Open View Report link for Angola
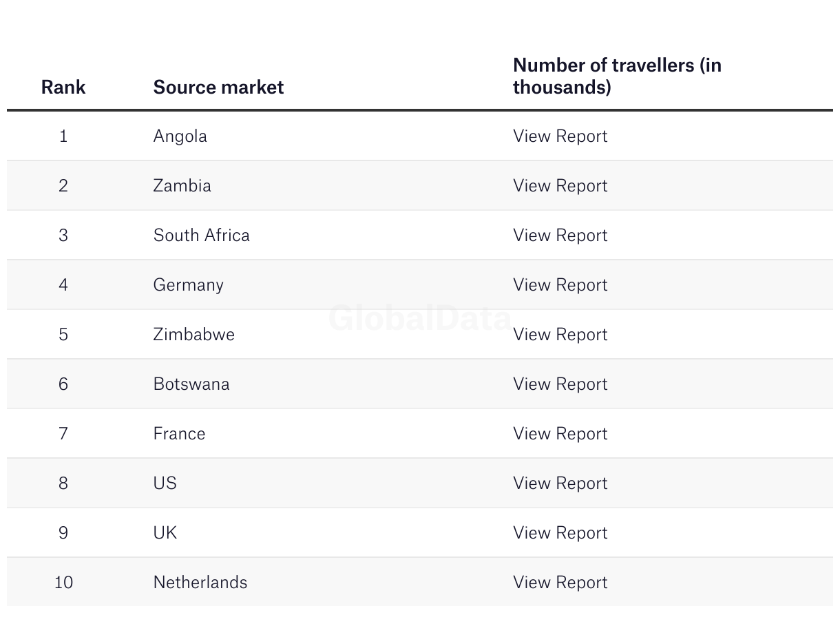The height and width of the screenshot is (635, 840). tap(560, 136)
